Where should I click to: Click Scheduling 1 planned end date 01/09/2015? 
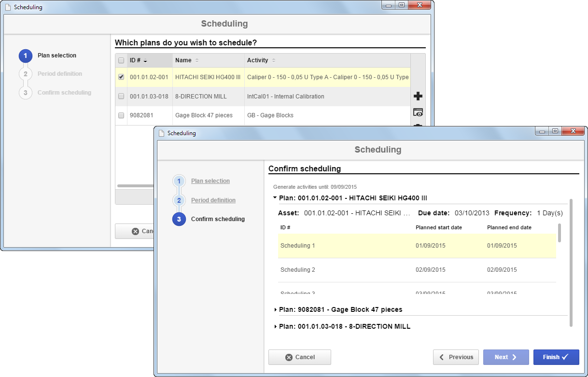(502, 246)
